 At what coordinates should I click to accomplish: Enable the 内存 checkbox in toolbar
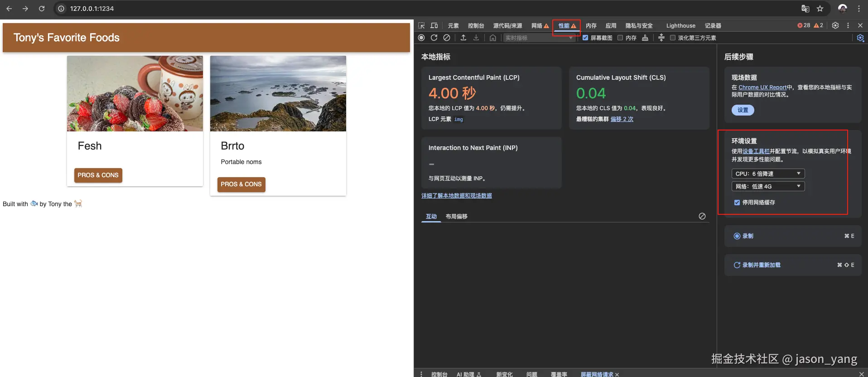coord(620,38)
